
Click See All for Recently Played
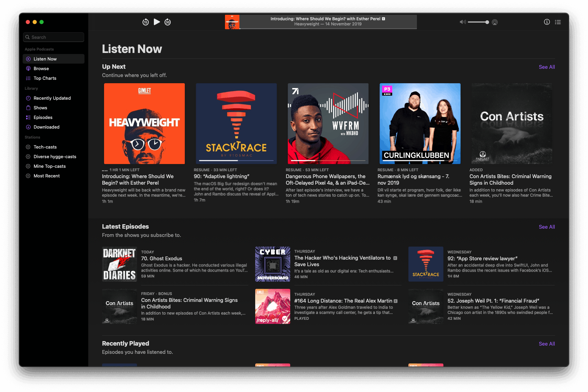(547, 344)
